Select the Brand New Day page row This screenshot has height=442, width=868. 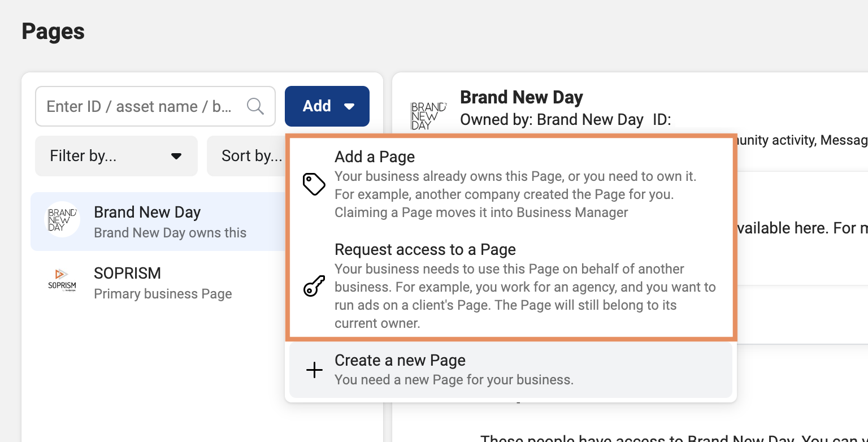tap(158, 222)
